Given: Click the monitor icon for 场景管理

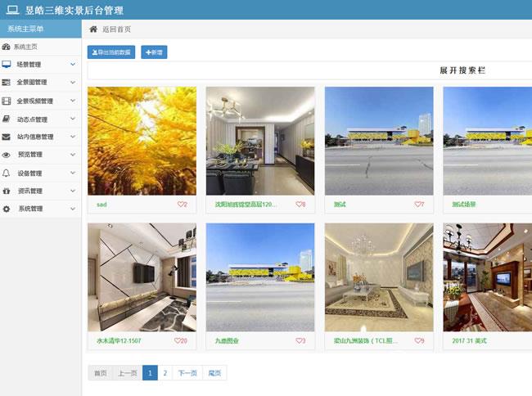Looking at the screenshot, I should [7, 64].
